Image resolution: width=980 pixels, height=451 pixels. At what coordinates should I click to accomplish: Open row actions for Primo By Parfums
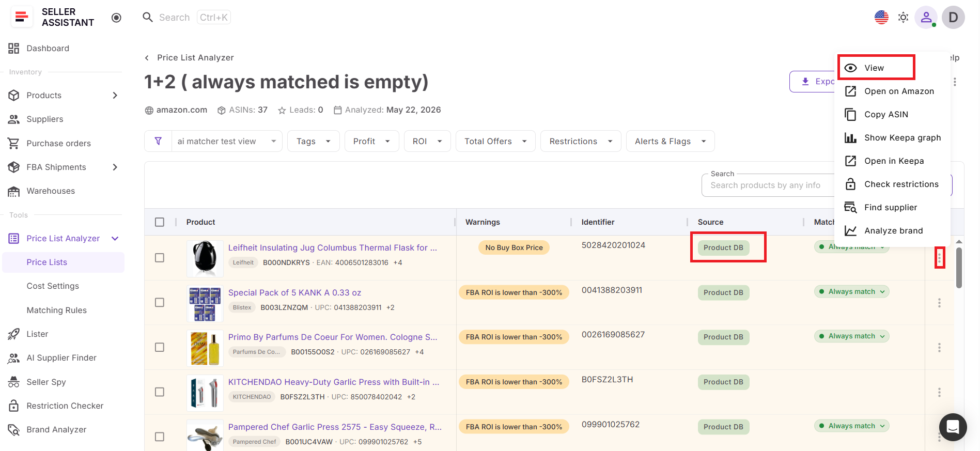click(939, 348)
